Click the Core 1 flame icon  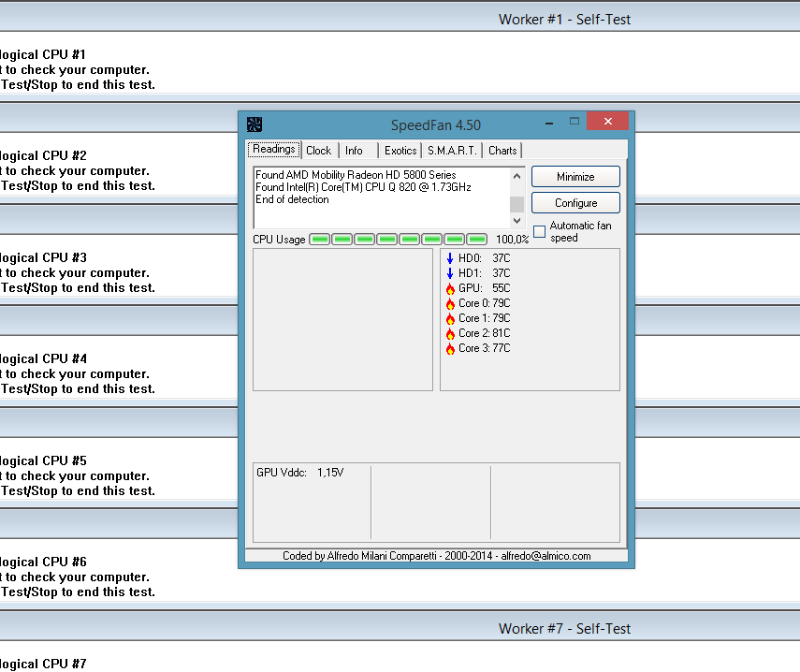coord(450,318)
